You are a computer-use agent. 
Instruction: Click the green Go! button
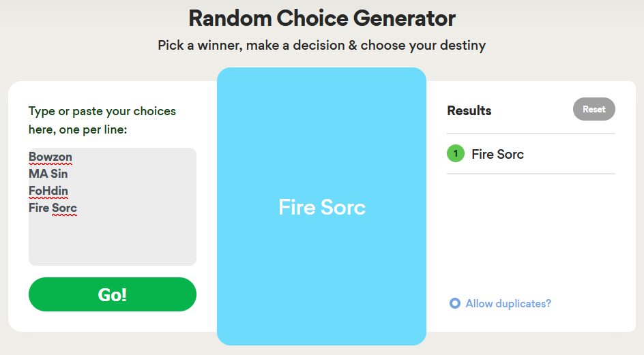click(112, 294)
